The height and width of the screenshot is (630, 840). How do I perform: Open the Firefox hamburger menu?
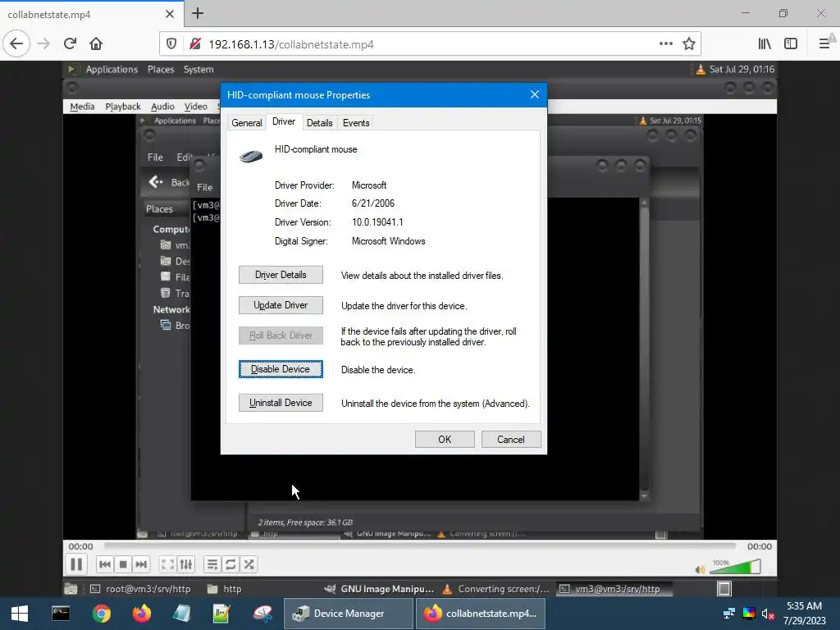pyautogui.click(x=824, y=44)
